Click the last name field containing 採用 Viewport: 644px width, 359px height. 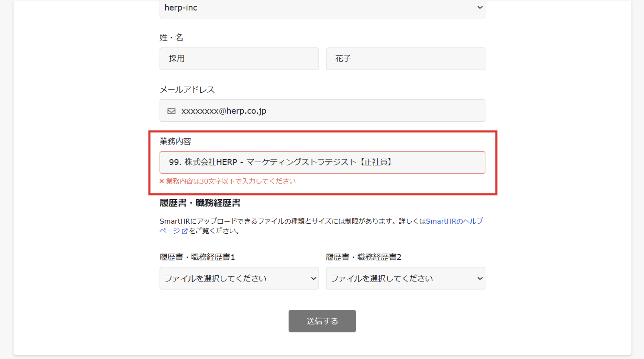point(239,59)
